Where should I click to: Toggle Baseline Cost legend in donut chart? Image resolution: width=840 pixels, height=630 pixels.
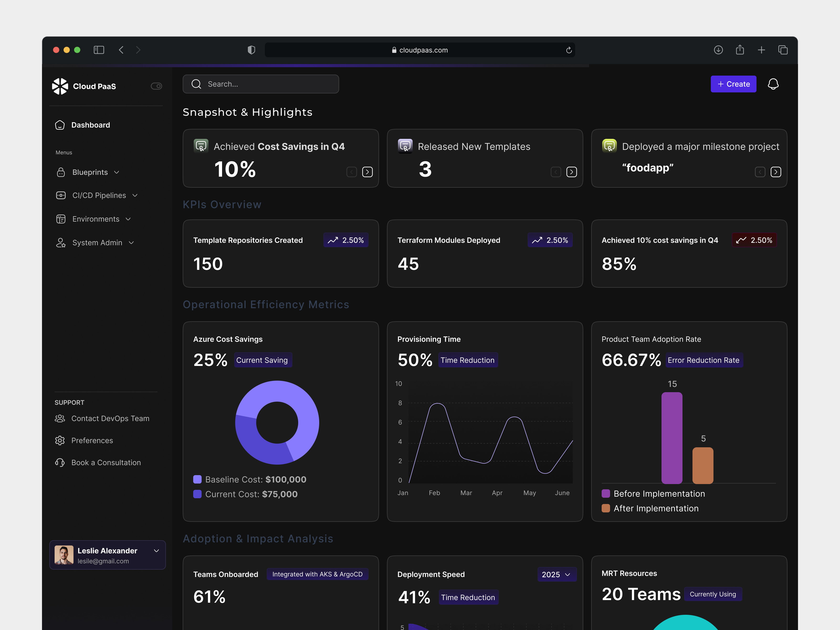(197, 479)
